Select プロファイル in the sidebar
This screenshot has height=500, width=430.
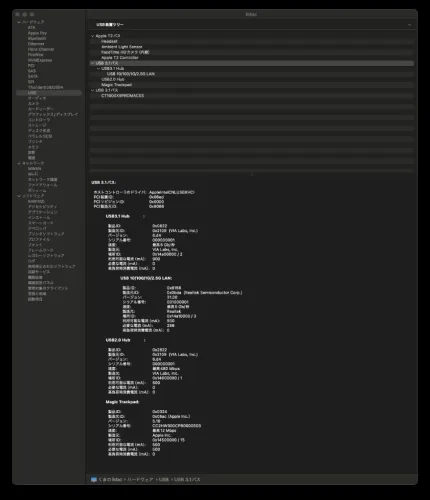[39, 239]
